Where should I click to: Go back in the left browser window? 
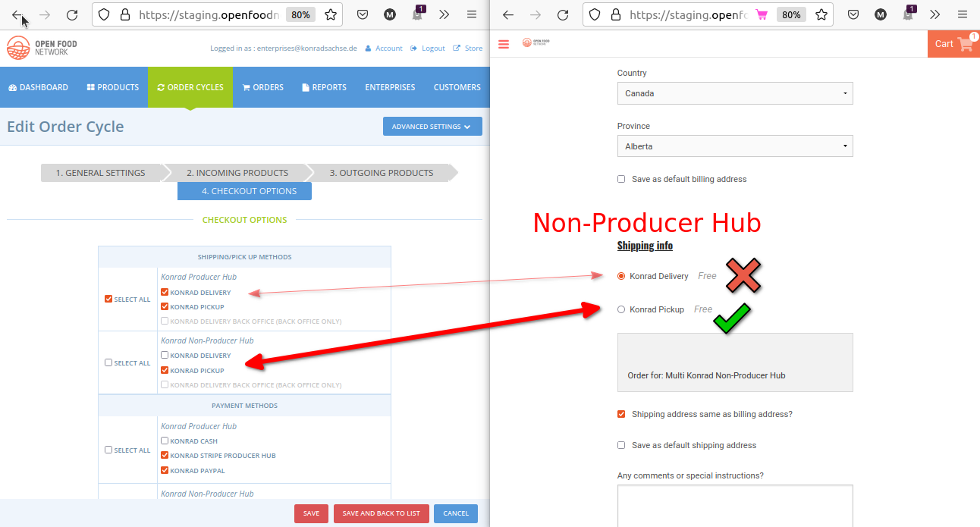17,14
